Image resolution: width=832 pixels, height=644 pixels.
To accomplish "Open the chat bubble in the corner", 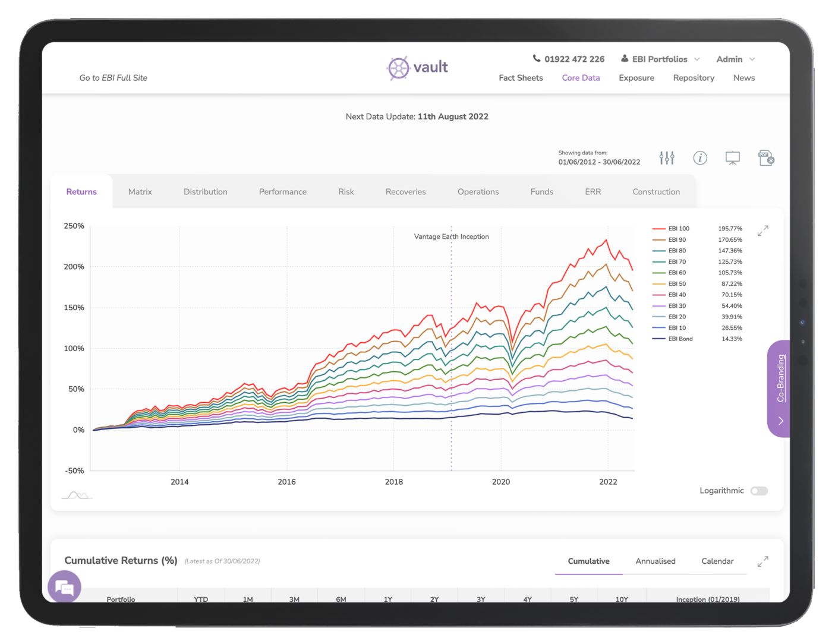I will (x=64, y=587).
